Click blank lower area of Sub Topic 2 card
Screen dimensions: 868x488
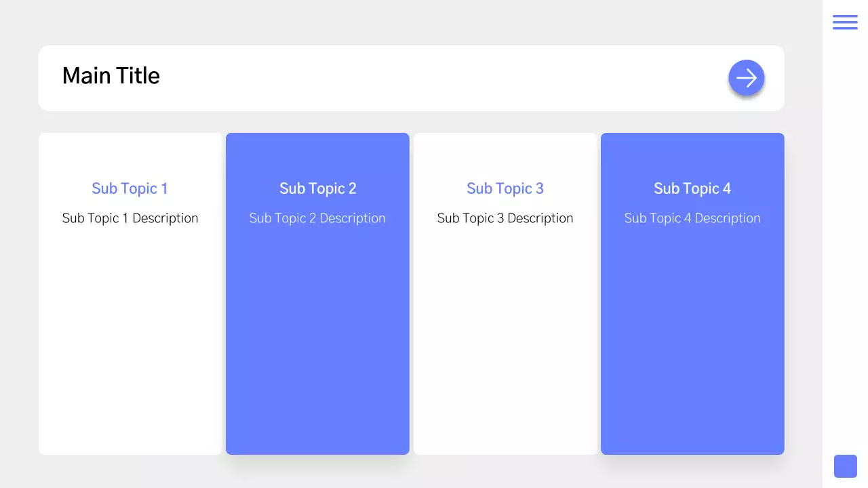[x=317, y=352]
